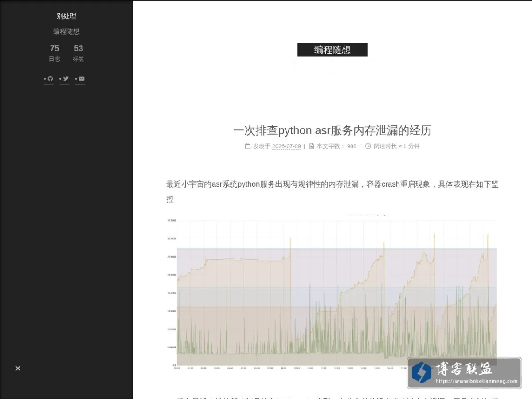Click the word count value 988
The height and width of the screenshot is (399, 532).
[x=352, y=146]
